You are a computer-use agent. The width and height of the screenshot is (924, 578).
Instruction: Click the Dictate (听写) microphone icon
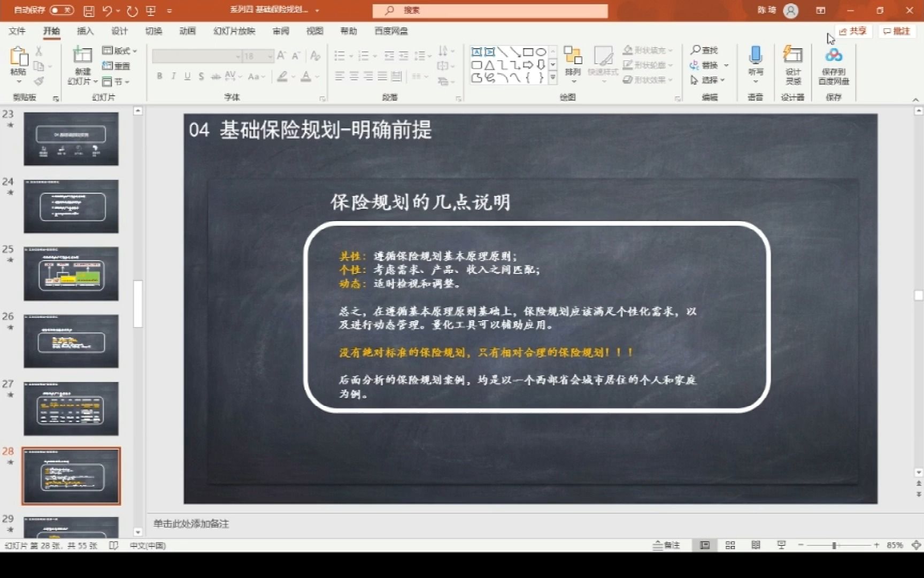[756, 55]
